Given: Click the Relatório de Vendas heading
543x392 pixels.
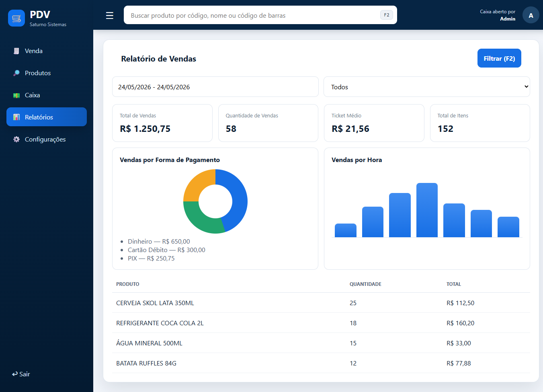Looking at the screenshot, I should [158, 59].
